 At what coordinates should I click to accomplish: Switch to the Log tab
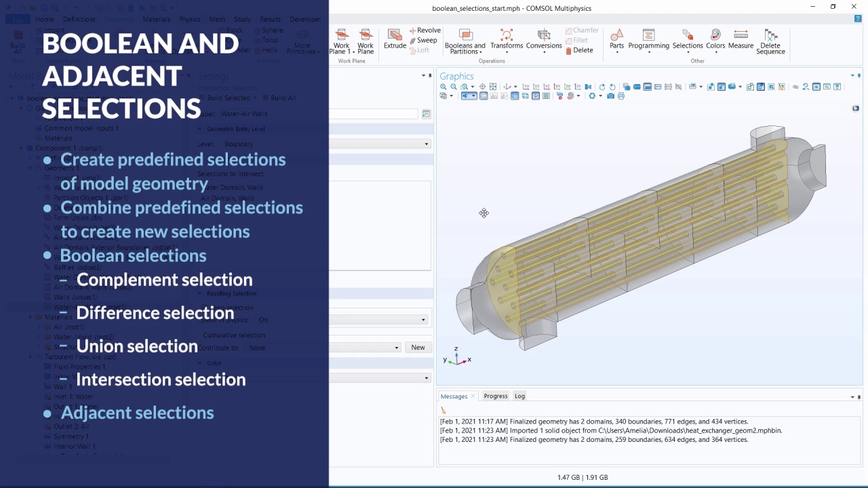click(519, 396)
